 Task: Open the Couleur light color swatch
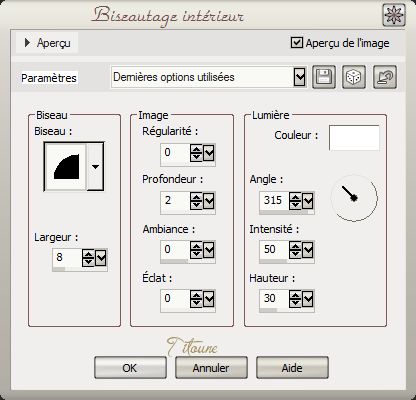pos(354,138)
